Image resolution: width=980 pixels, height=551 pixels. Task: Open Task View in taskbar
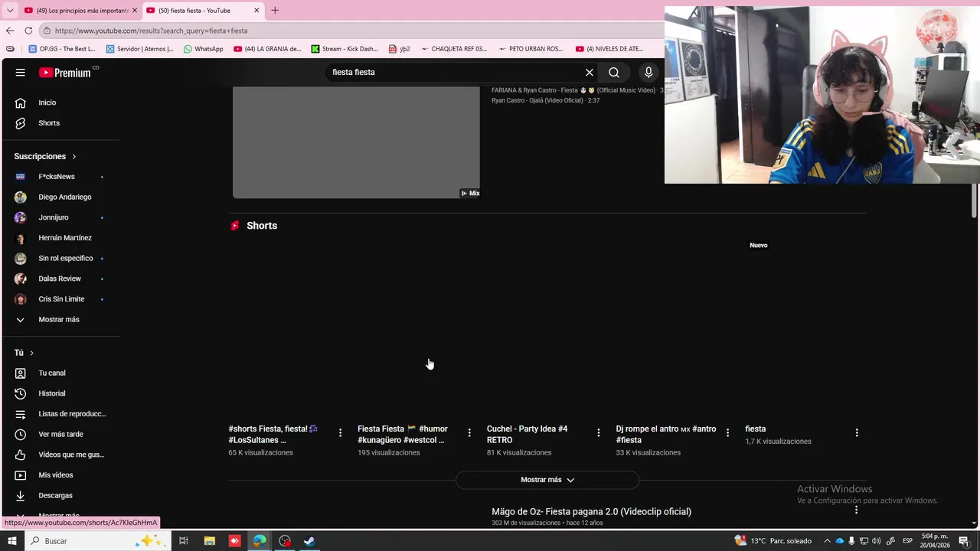click(184, 541)
